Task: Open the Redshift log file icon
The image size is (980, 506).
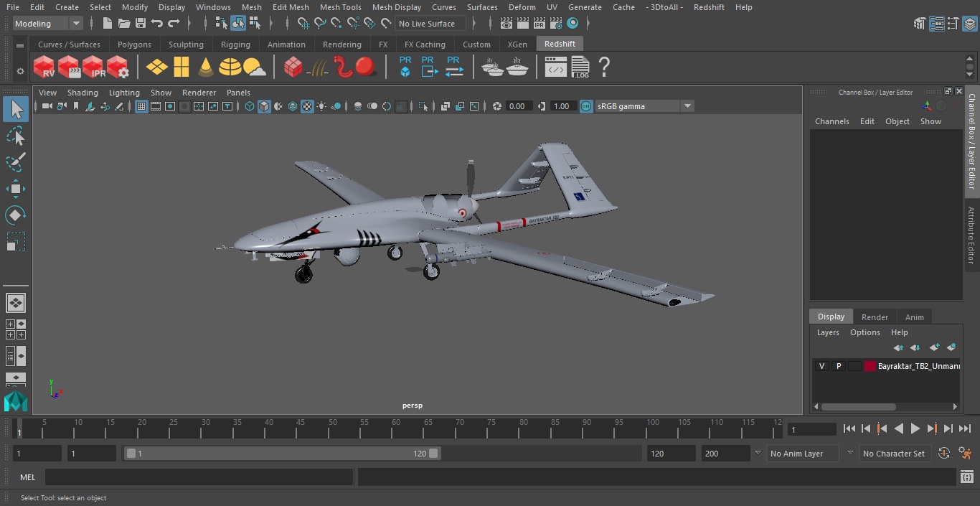Action: [580, 67]
